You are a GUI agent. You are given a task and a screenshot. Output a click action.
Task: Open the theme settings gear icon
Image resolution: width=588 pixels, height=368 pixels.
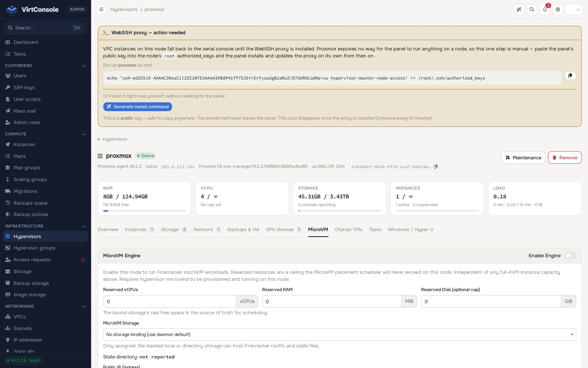pyautogui.click(x=558, y=10)
